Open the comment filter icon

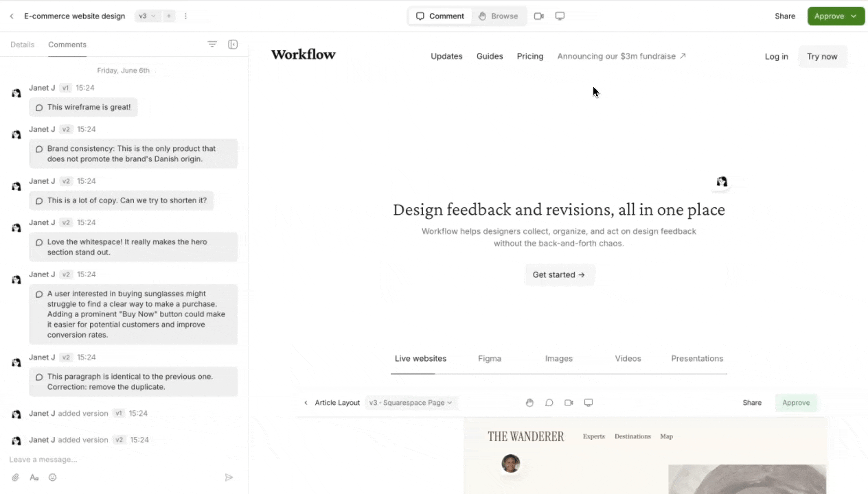coord(212,44)
